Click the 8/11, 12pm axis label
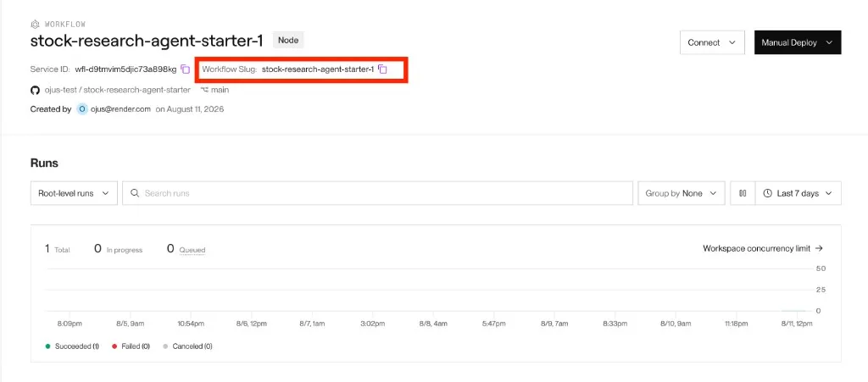 click(x=797, y=324)
